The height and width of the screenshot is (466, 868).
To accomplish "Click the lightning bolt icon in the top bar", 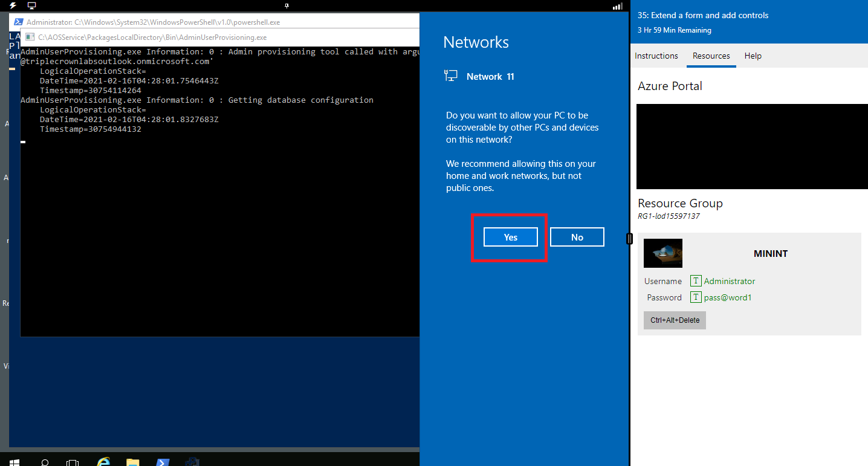I will 13,5.
